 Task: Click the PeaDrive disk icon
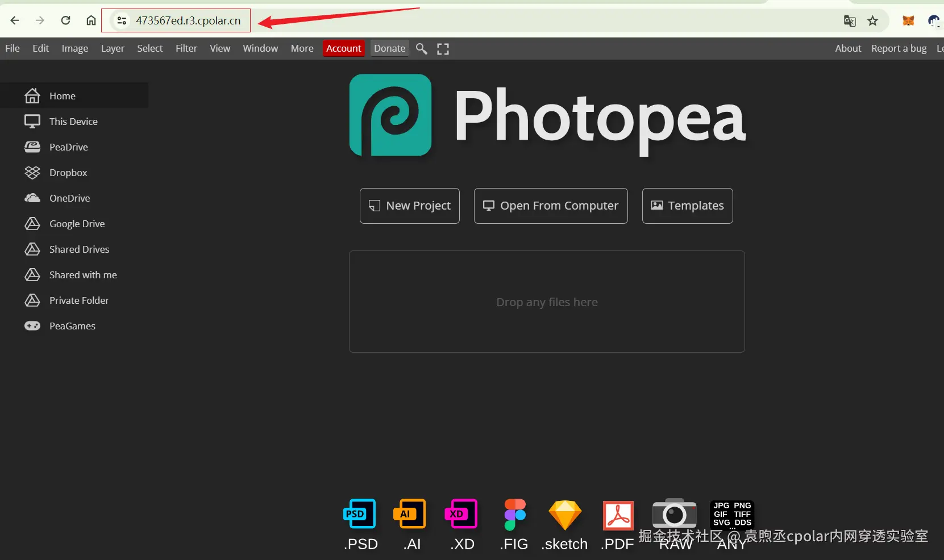pos(32,147)
